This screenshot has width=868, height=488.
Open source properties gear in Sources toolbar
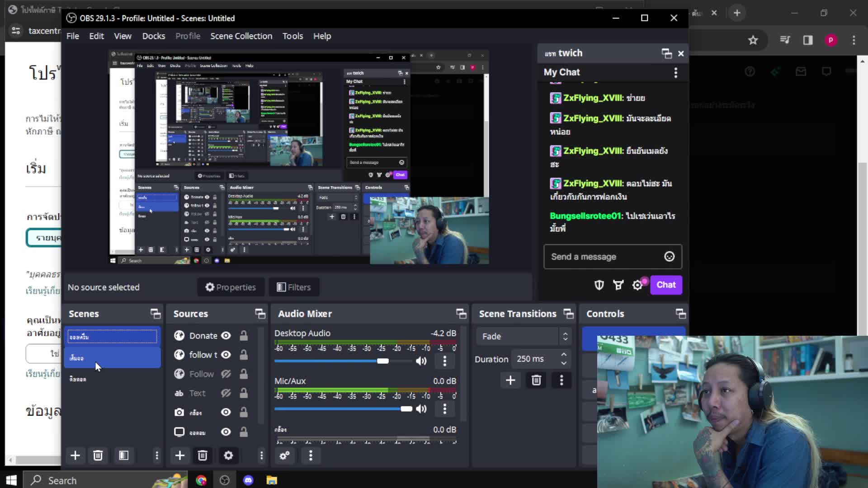pyautogui.click(x=228, y=455)
